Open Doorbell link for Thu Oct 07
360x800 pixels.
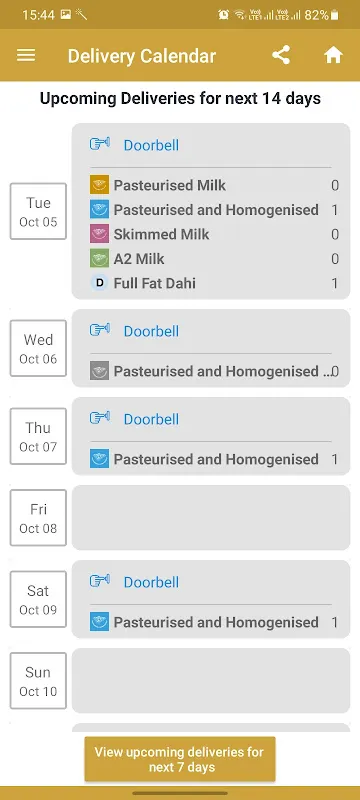pyautogui.click(x=151, y=419)
